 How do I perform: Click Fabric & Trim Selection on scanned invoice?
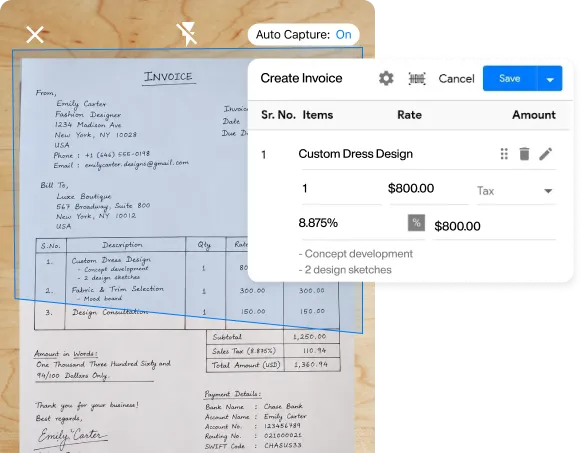(117, 289)
